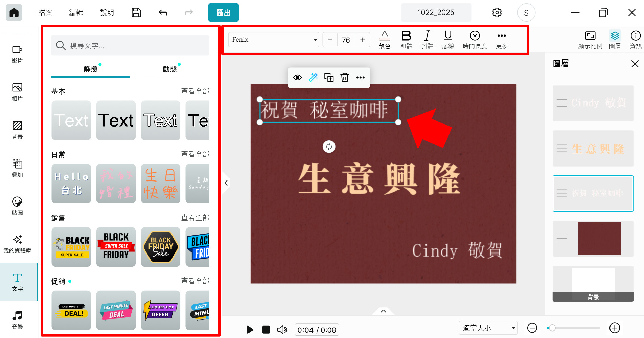Viewport: 644px width, 338px height.
Task: Switch to the 背景 background panel
Action: [17, 130]
